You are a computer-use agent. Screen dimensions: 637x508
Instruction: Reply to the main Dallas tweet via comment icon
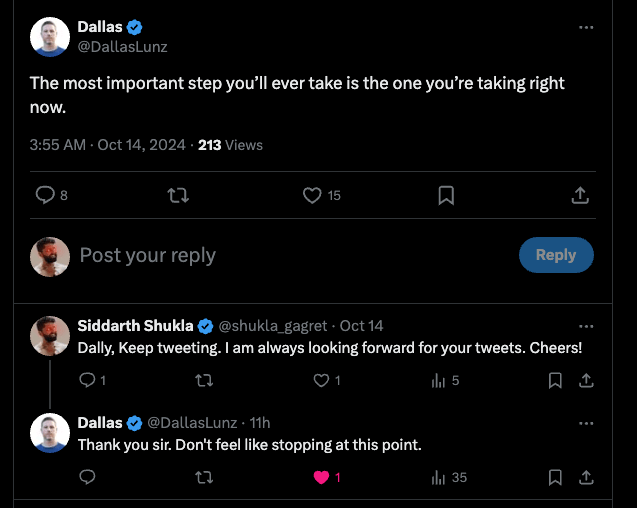(45, 195)
